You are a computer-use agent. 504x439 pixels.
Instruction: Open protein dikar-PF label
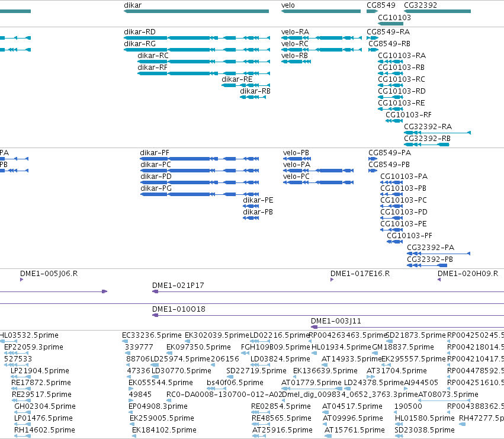(x=155, y=153)
